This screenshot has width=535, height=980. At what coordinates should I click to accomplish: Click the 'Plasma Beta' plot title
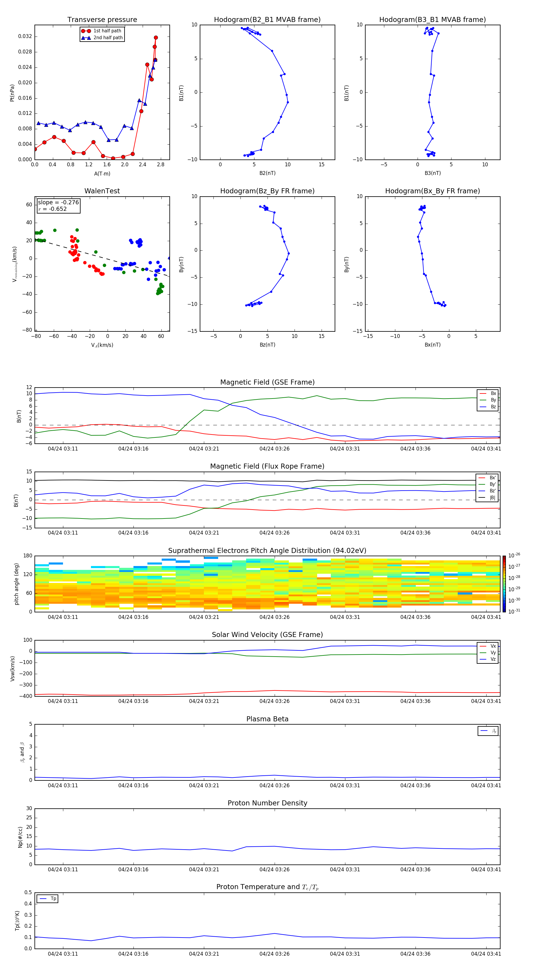267,719
